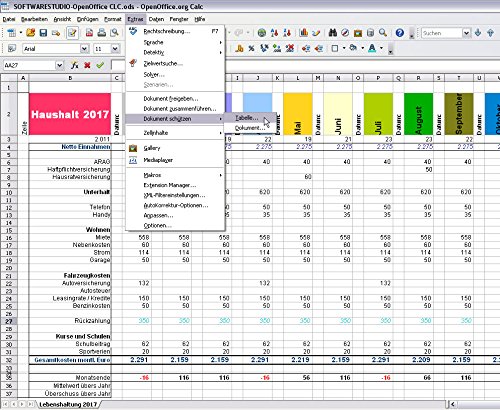
Task: Select the row 27 header
Action: point(9,321)
